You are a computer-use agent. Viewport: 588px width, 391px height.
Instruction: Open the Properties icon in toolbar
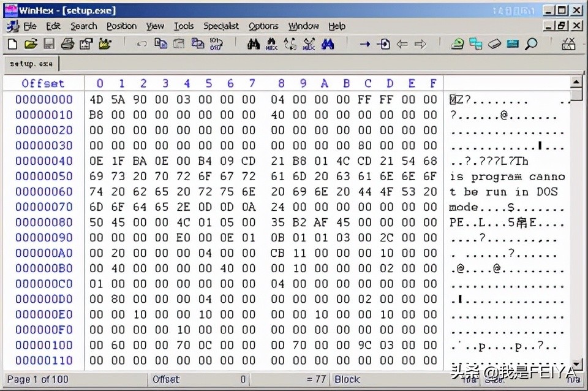(86, 44)
